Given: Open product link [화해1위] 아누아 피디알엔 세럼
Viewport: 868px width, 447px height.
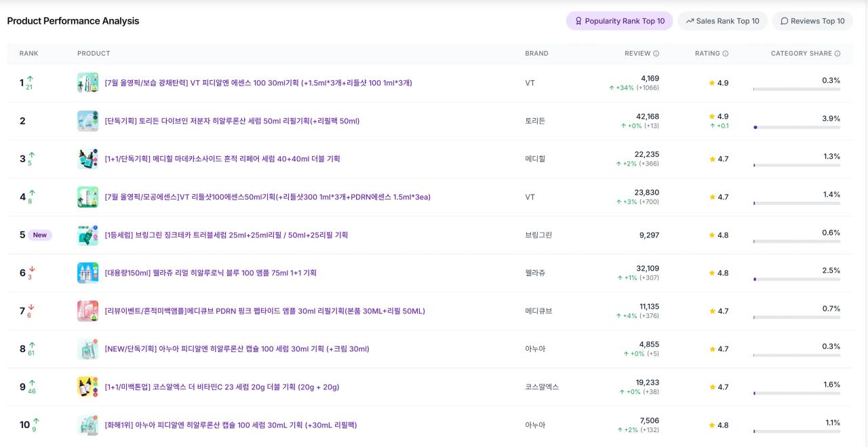Looking at the screenshot, I should 231,425.
